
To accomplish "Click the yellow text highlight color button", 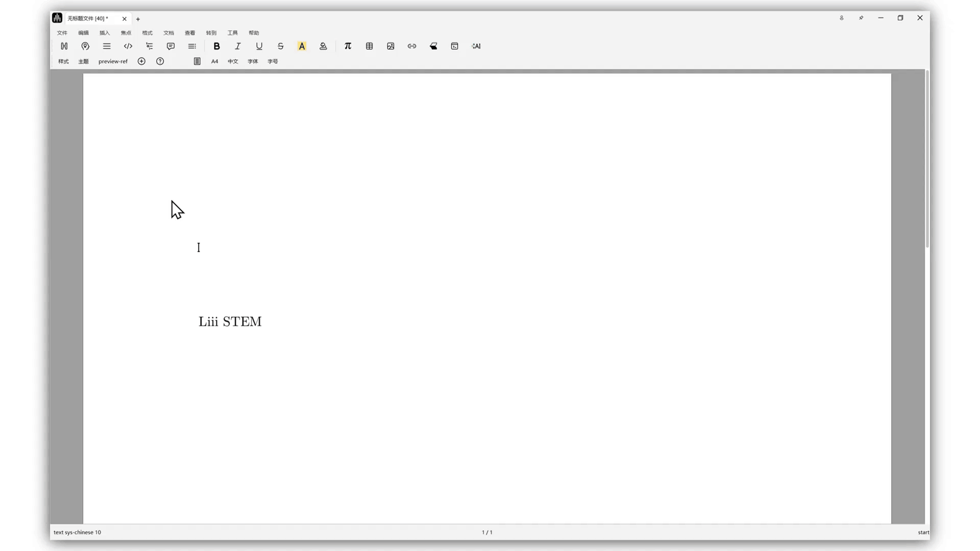I will [x=302, y=46].
